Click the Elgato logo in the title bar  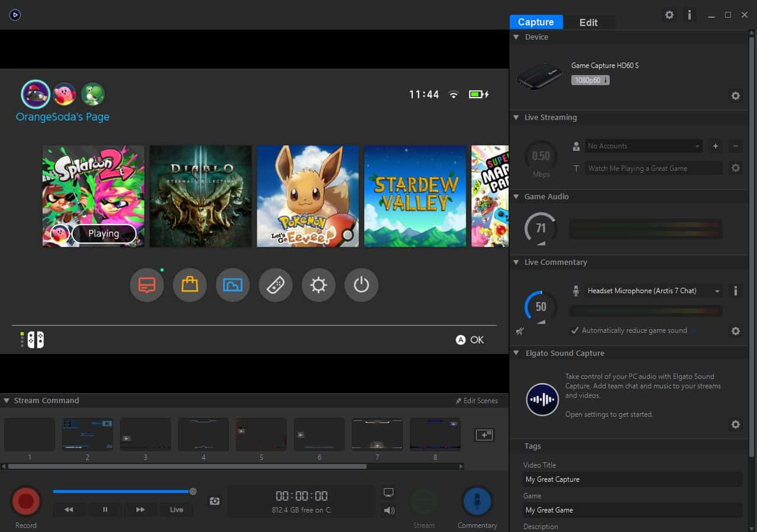click(15, 15)
